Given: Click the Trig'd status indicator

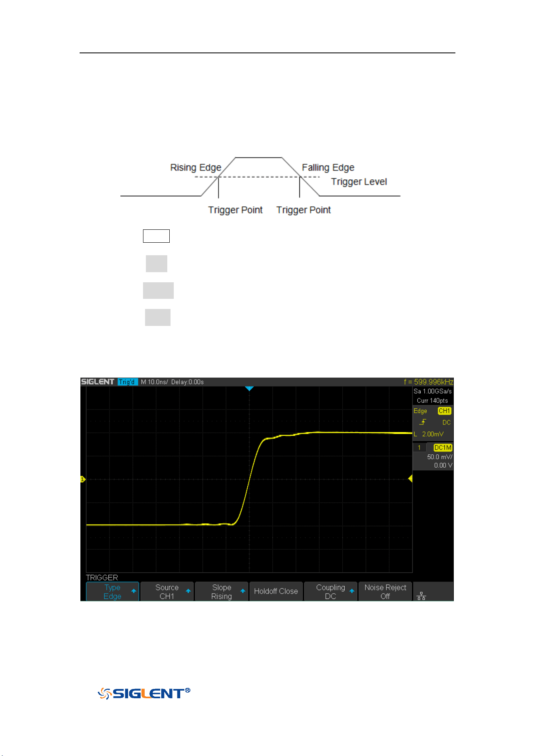Looking at the screenshot, I should 128,382.
